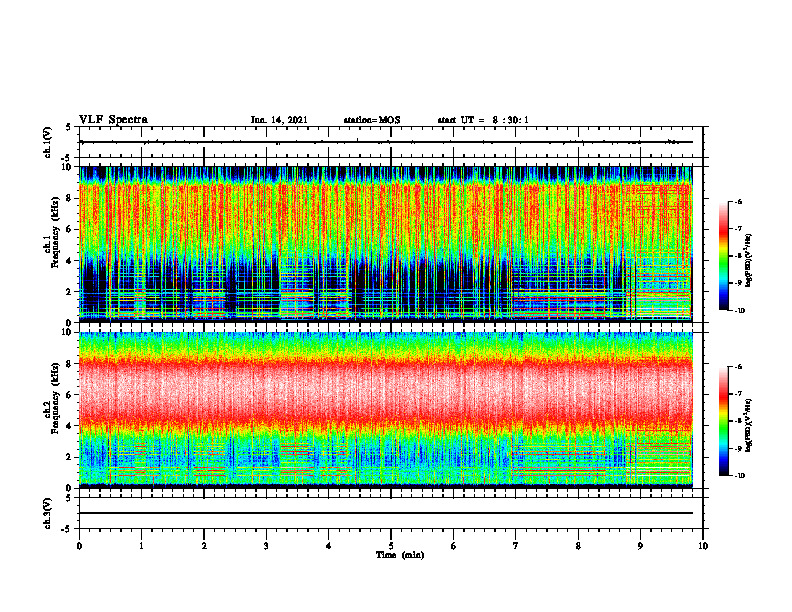Select the "start UT = 8 : 30: 1" text

[483, 120]
